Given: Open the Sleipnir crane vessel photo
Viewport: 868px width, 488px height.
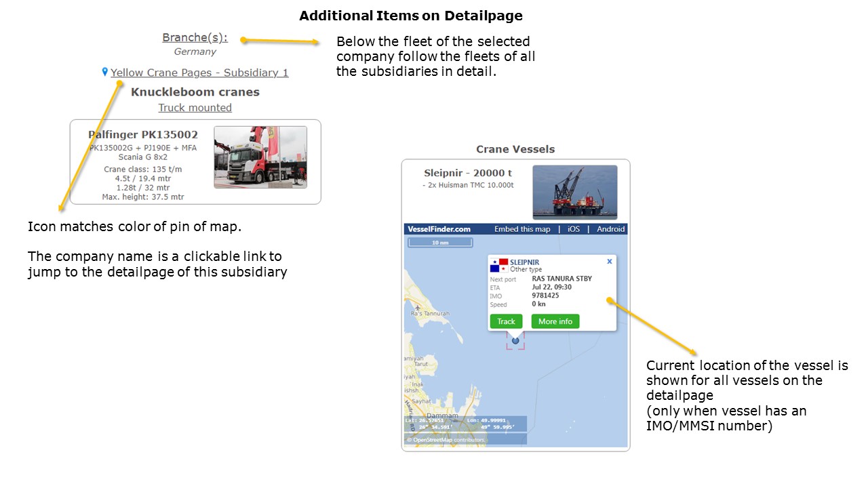Looking at the screenshot, I should [x=574, y=192].
